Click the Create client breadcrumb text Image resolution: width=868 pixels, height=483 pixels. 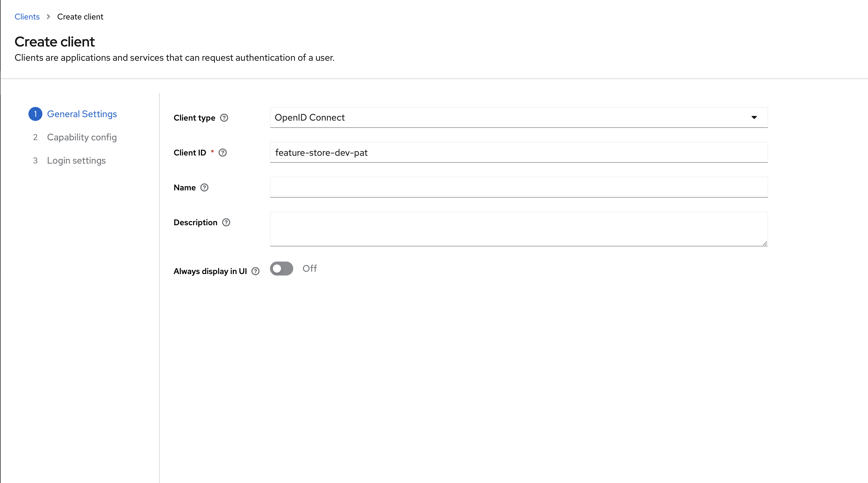(80, 17)
